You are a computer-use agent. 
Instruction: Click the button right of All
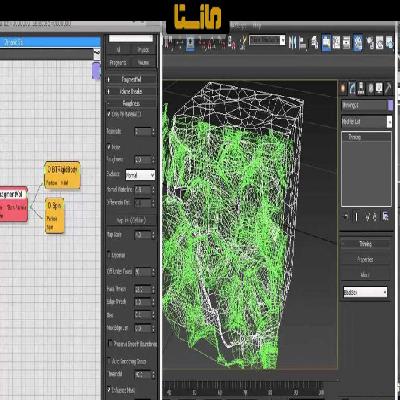click(143, 50)
